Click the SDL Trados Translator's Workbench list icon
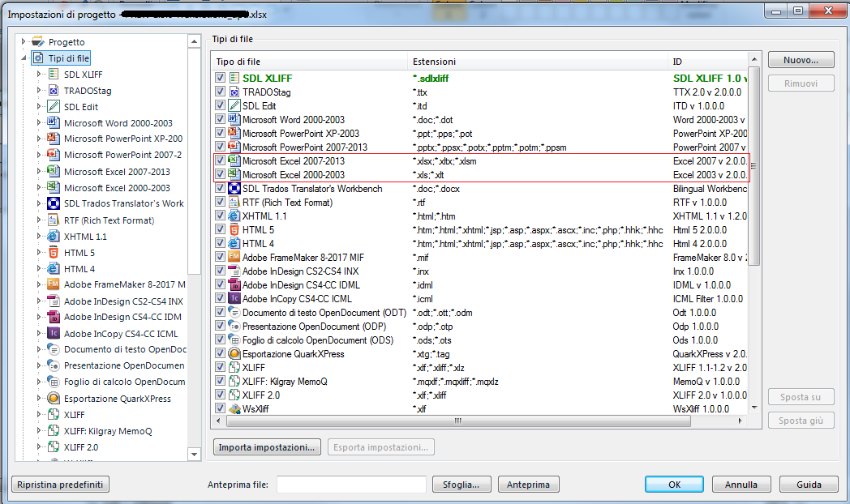 [x=234, y=188]
